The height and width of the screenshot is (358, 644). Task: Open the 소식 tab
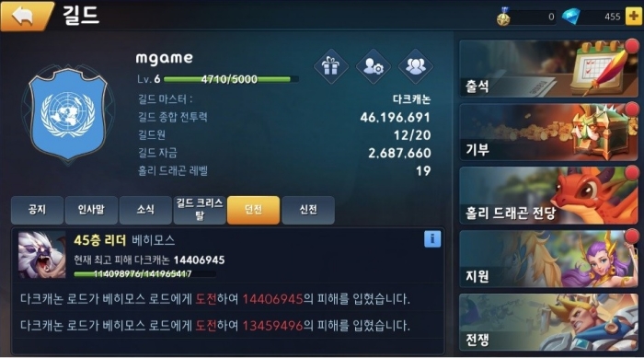tap(145, 210)
